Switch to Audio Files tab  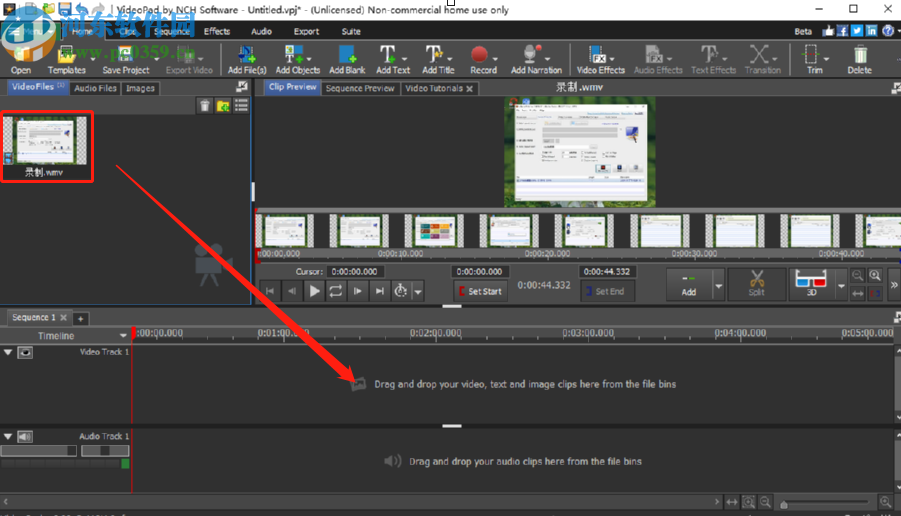tap(95, 88)
